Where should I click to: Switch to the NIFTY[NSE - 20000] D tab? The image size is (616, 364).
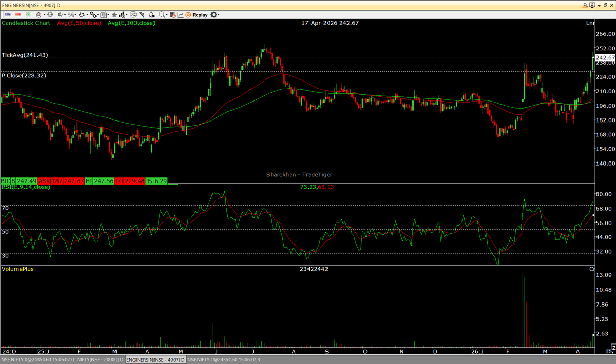(99, 360)
